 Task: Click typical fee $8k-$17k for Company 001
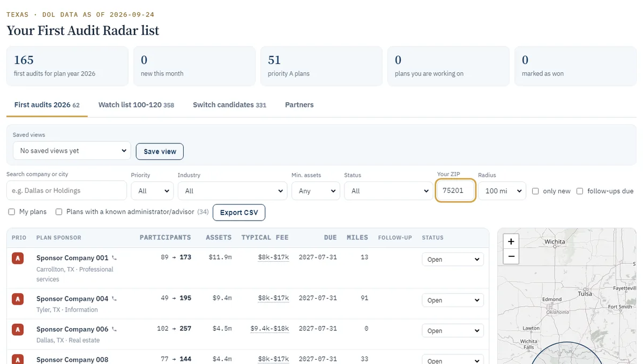(x=273, y=257)
